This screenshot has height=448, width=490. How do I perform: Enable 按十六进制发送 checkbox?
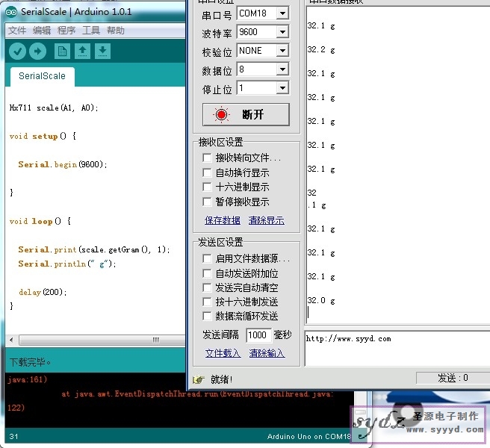[x=207, y=302]
